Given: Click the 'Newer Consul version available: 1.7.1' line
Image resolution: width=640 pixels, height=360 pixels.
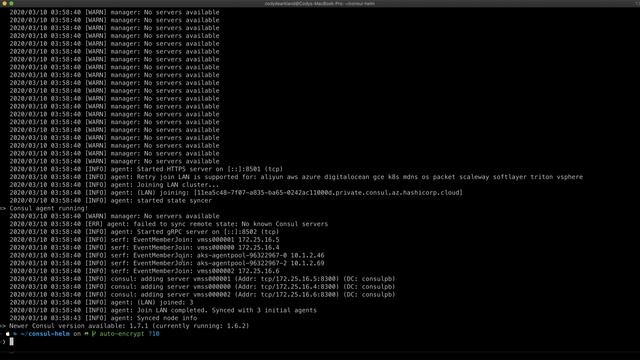Looking at the screenshot, I should [x=129, y=326].
